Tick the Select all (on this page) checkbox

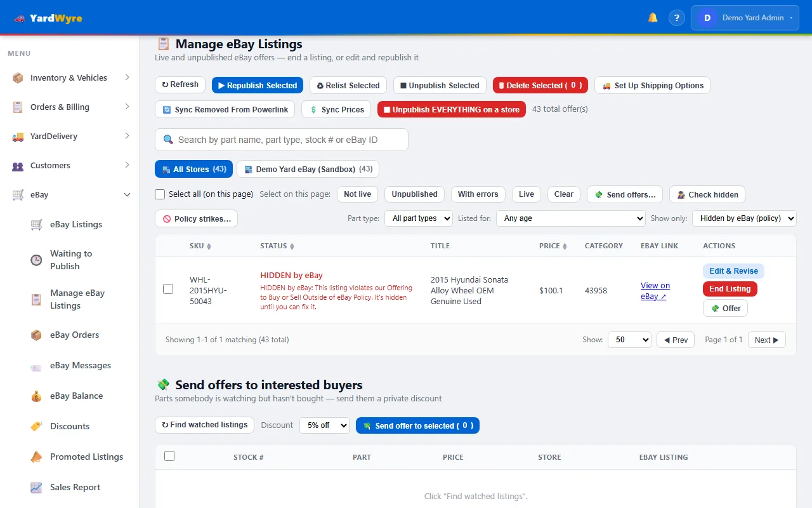tap(160, 194)
